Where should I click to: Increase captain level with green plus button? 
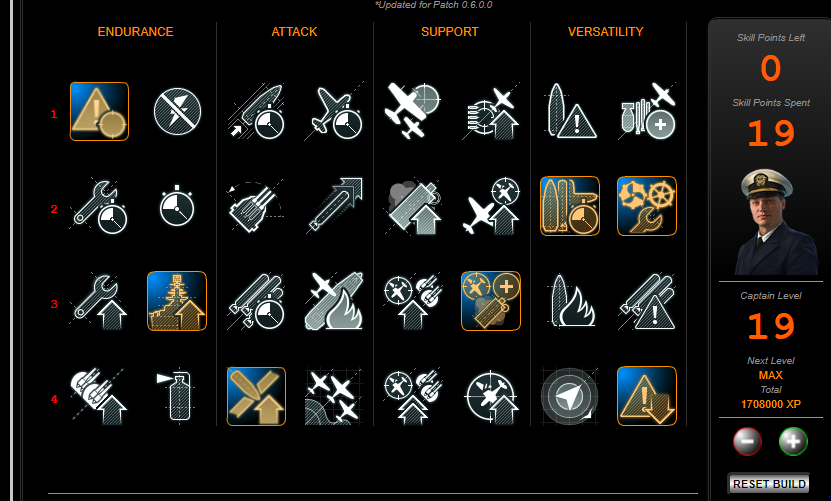pos(793,441)
